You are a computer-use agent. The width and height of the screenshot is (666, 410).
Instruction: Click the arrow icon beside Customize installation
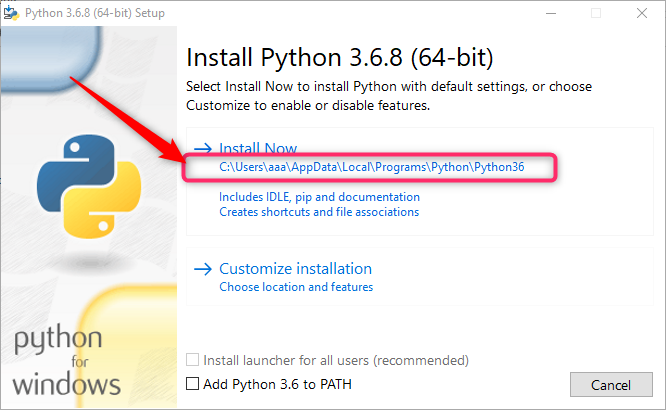point(203,269)
